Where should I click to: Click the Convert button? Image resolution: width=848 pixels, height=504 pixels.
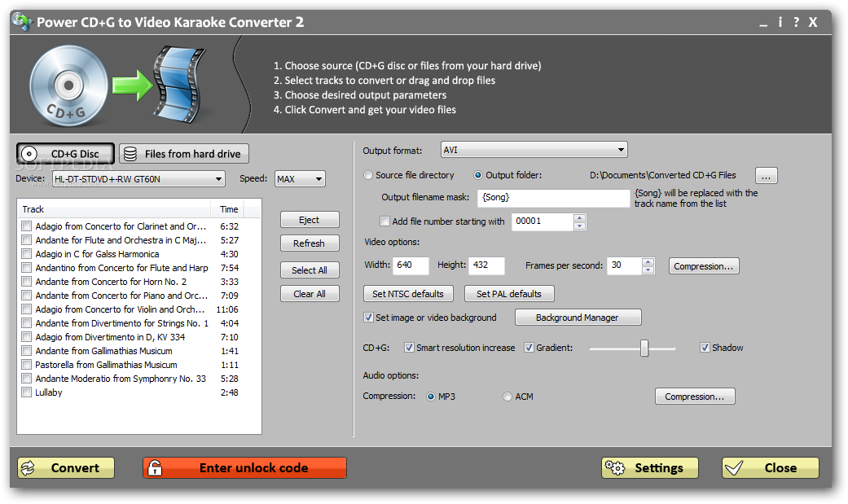[66, 468]
